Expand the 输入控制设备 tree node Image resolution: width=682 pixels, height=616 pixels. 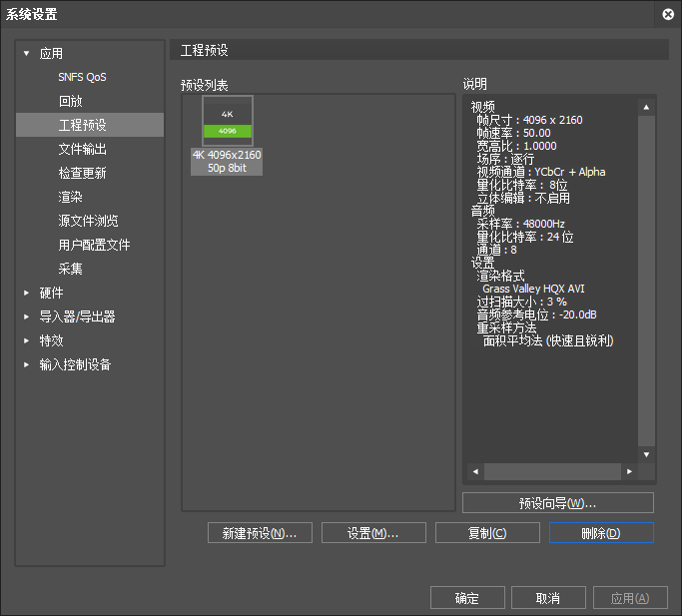coord(27,364)
